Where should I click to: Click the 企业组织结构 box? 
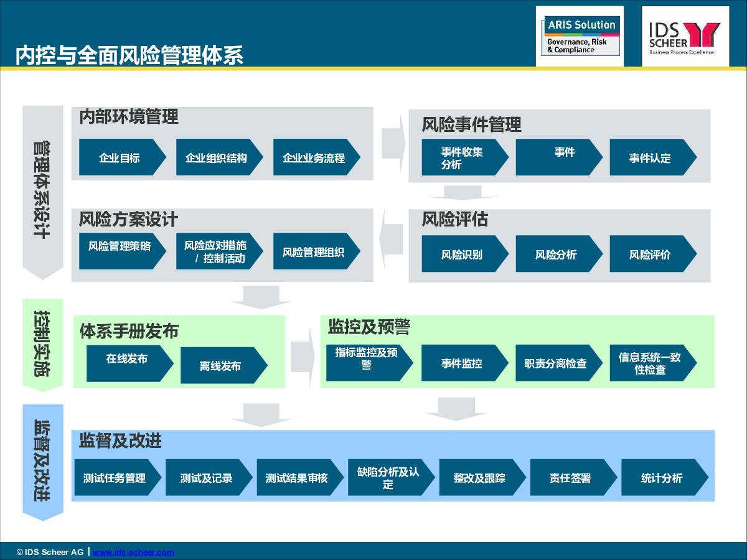coord(217,157)
